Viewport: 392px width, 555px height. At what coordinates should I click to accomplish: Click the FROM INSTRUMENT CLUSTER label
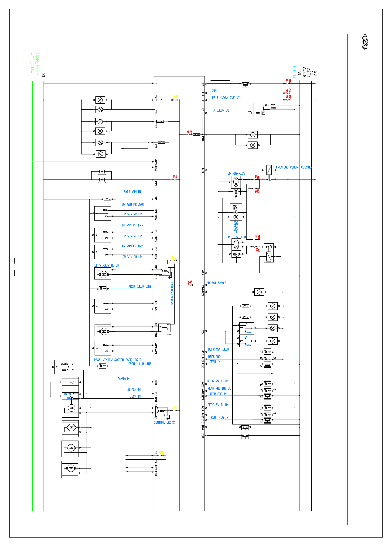coord(294,167)
